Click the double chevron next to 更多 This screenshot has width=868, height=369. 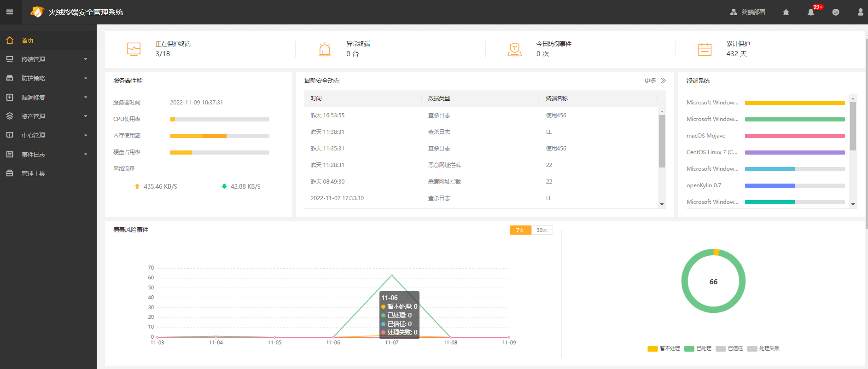(x=663, y=81)
